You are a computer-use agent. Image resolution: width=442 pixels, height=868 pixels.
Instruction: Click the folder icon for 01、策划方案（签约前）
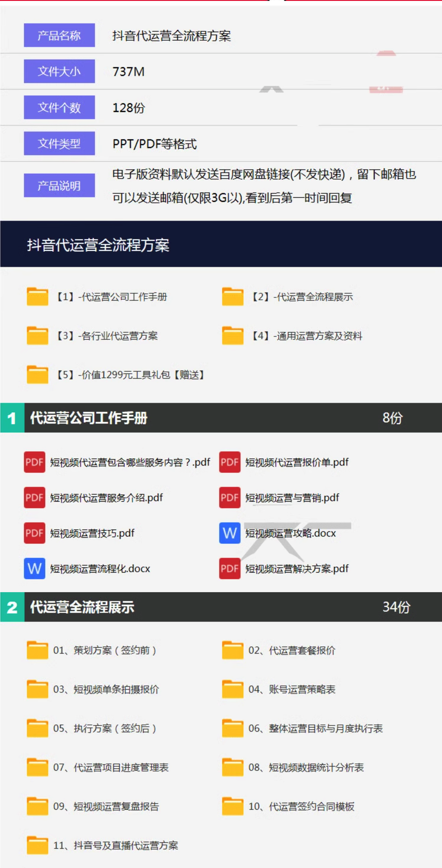point(37,650)
